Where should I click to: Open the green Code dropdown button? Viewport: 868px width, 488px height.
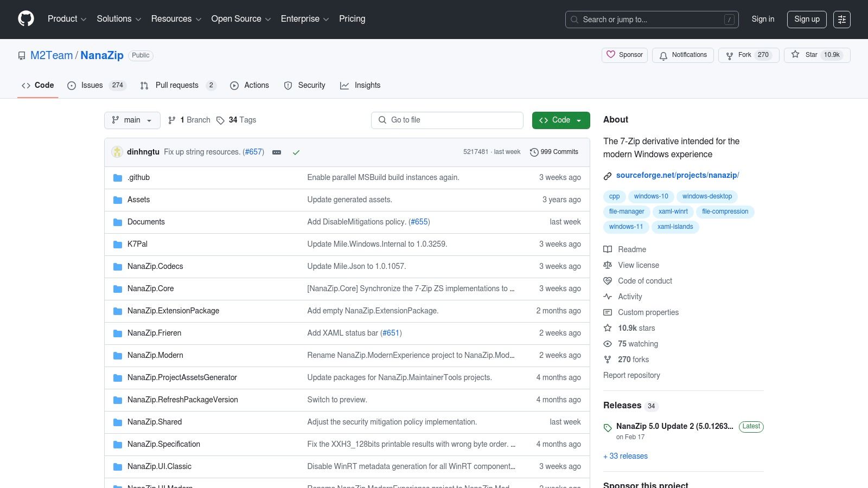pyautogui.click(x=561, y=120)
